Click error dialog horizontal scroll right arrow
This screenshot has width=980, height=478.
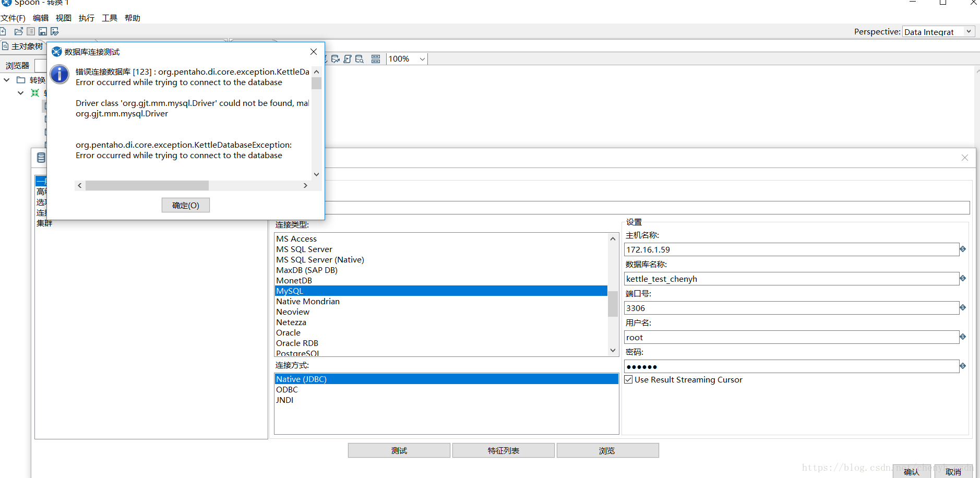[305, 185]
